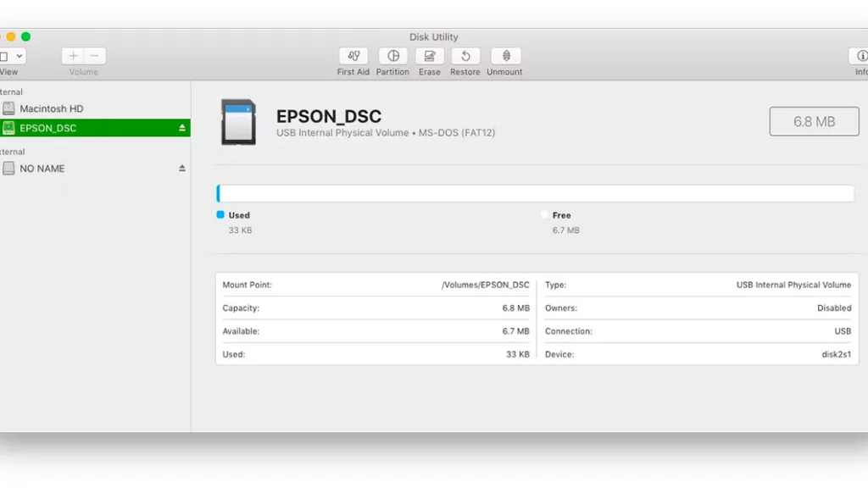Click the Type value in info table

click(793, 285)
